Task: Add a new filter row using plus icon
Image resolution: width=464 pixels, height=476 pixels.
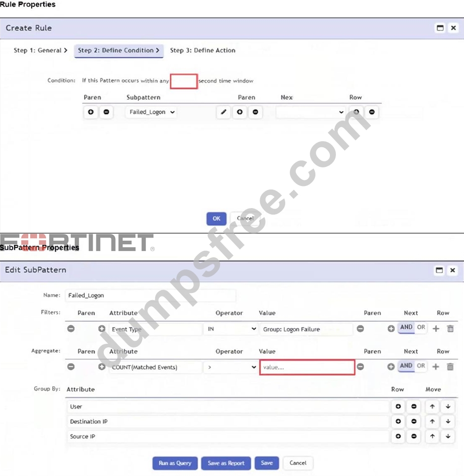Action: tap(436, 328)
